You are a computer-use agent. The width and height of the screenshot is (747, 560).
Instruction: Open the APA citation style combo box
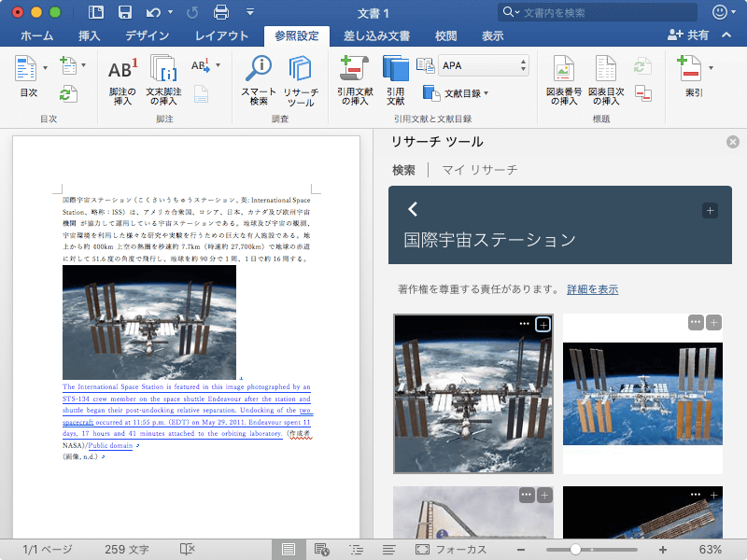pyautogui.click(x=484, y=65)
